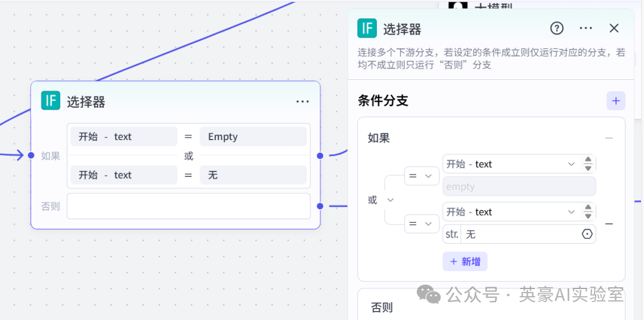
Task: Click the 无 value in the node's second condition
Action: pos(253,175)
